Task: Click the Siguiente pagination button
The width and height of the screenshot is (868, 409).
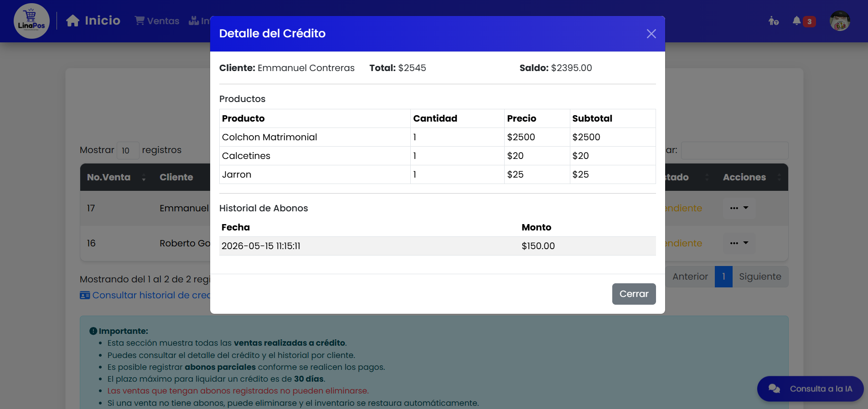Action: point(760,276)
